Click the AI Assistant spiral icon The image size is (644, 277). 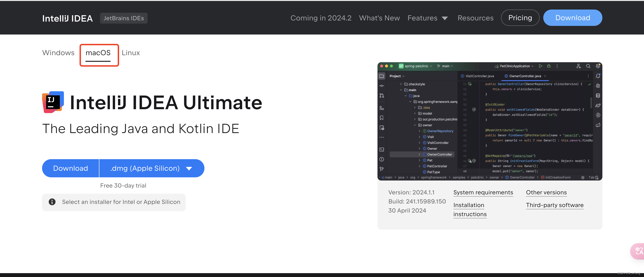(598, 86)
